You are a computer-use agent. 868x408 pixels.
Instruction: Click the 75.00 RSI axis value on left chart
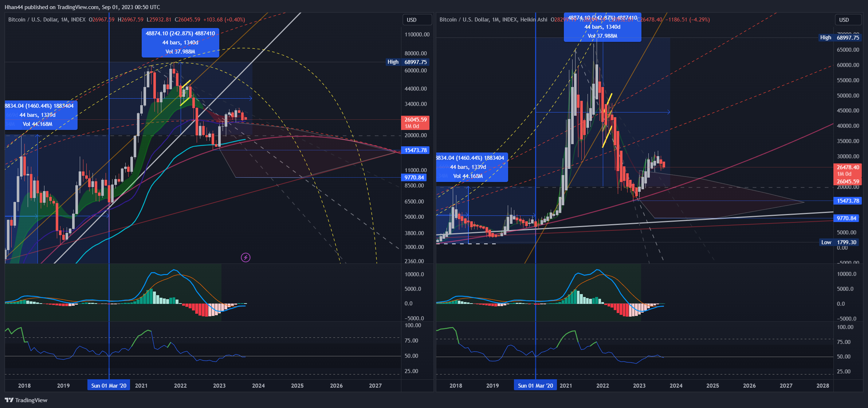(411, 340)
